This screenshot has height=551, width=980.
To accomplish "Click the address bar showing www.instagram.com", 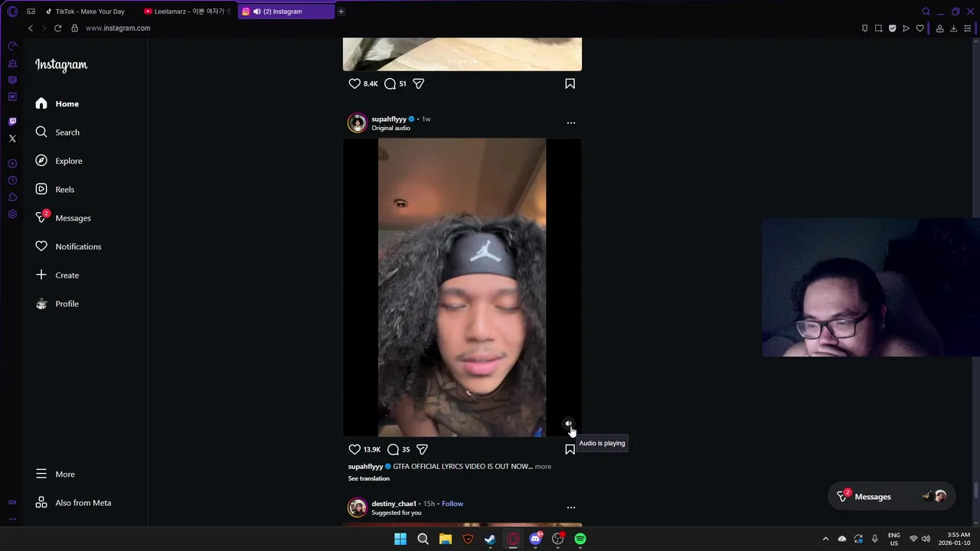I will pyautogui.click(x=118, y=28).
